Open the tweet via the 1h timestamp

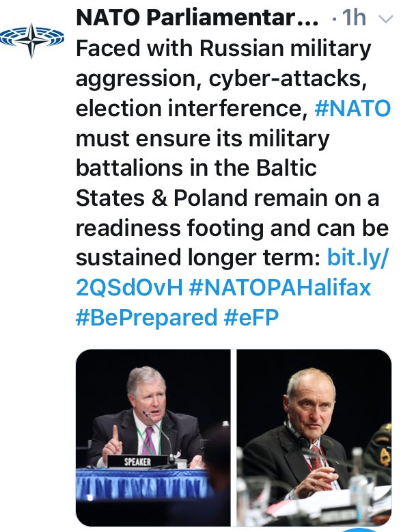354,17
